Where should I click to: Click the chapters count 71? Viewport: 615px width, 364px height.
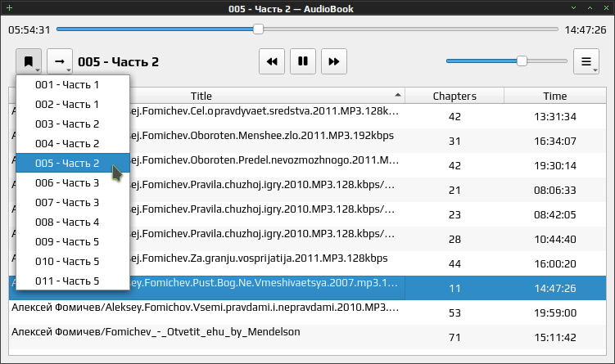pos(454,337)
